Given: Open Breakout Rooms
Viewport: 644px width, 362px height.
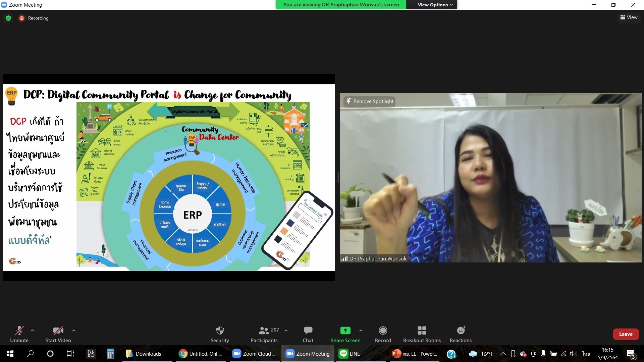Looking at the screenshot, I should [x=422, y=334].
